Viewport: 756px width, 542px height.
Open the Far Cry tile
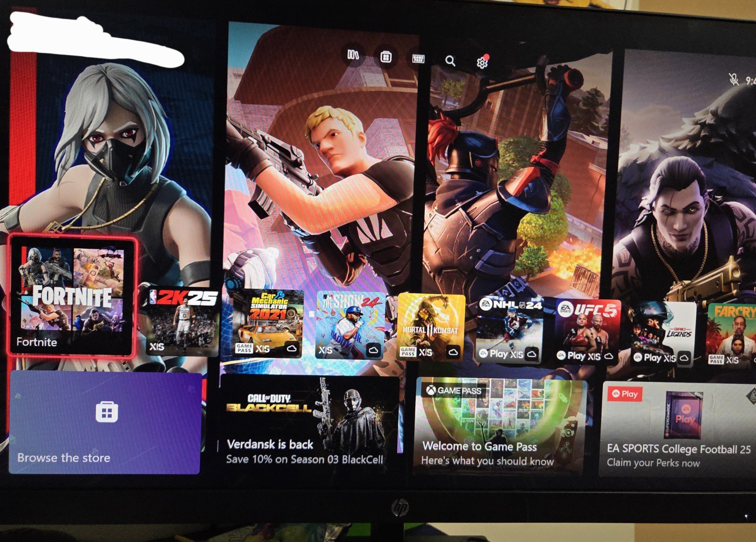coord(732,336)
